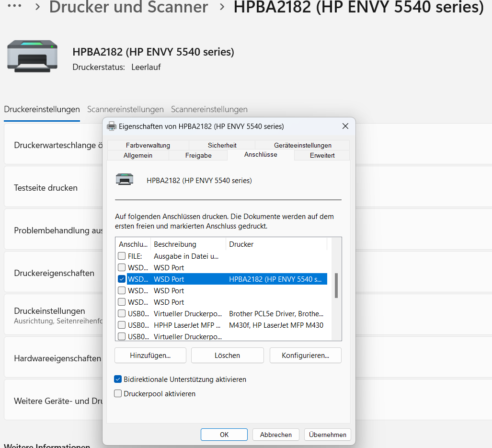Image resolution: width=492 pixels, height=448 pixels.
Task: Check the first WSD Port checkbox
Action: [x=122, y=268]
